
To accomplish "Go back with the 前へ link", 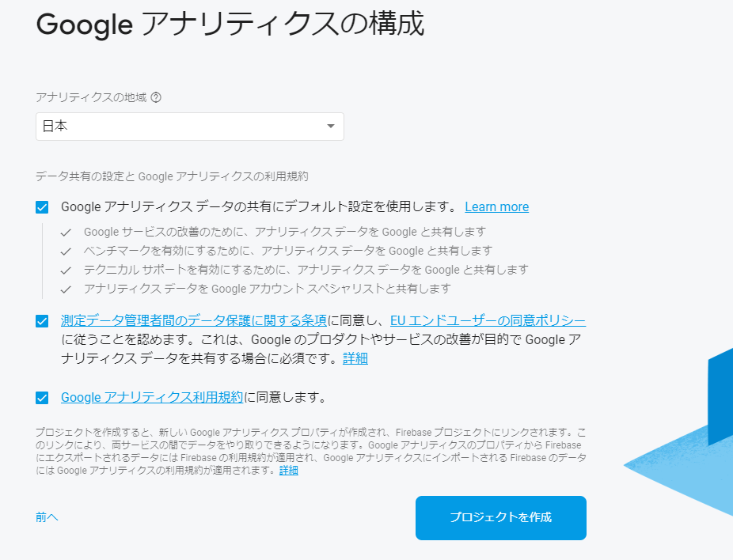I will [47, 517].
